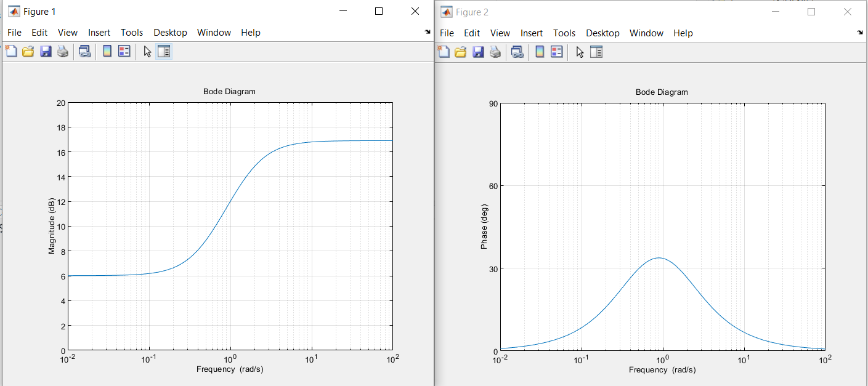Viewport: 868px width, 386px height.
Task: Print the phase plot from Figure 2
Action: click(494, 52)
